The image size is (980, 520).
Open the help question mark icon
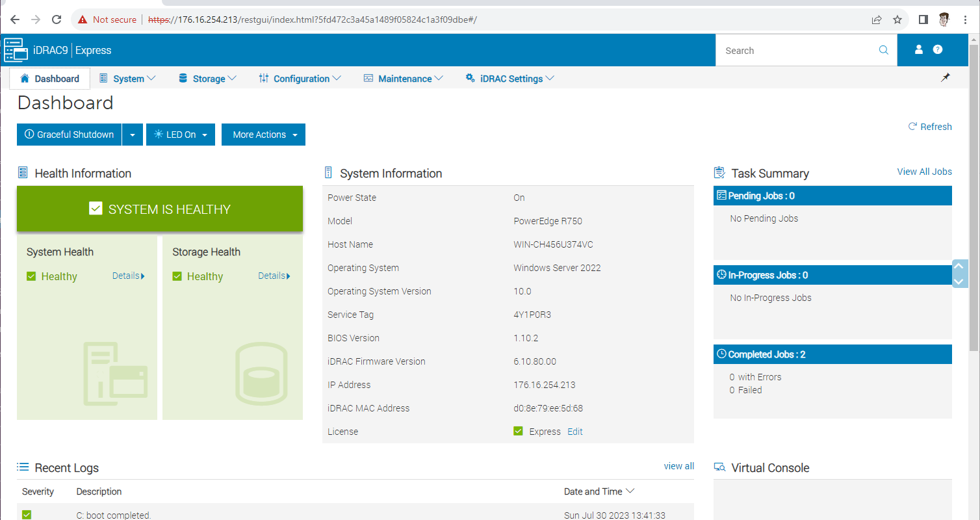pyautogui.click(x=938, y=49)
